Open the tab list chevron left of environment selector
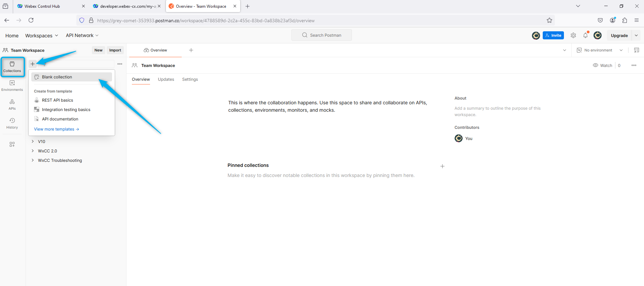The height and width of the screenshot is (286, 644). (565, 50)
